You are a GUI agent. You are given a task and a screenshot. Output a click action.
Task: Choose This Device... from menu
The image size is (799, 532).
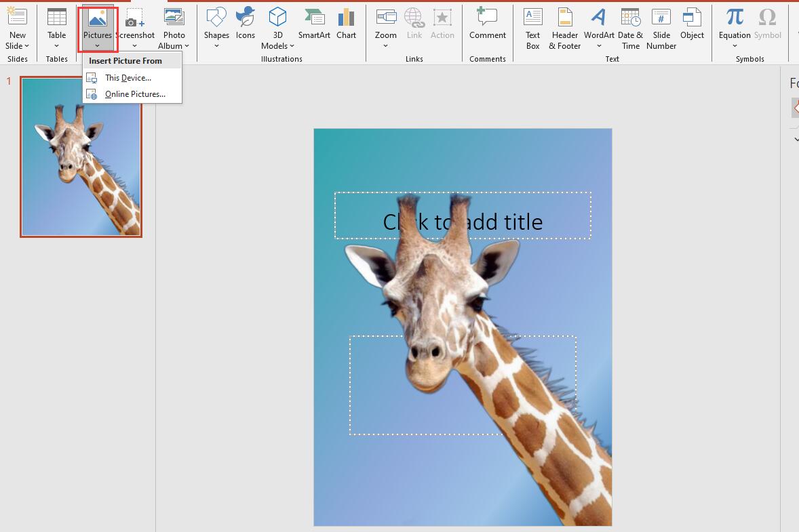[x=132, y=78]
